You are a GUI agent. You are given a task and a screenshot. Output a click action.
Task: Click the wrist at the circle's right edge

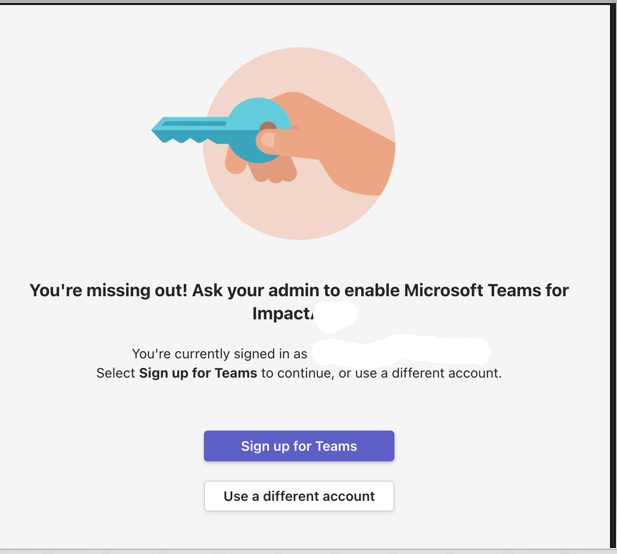(x=378, y=165)
